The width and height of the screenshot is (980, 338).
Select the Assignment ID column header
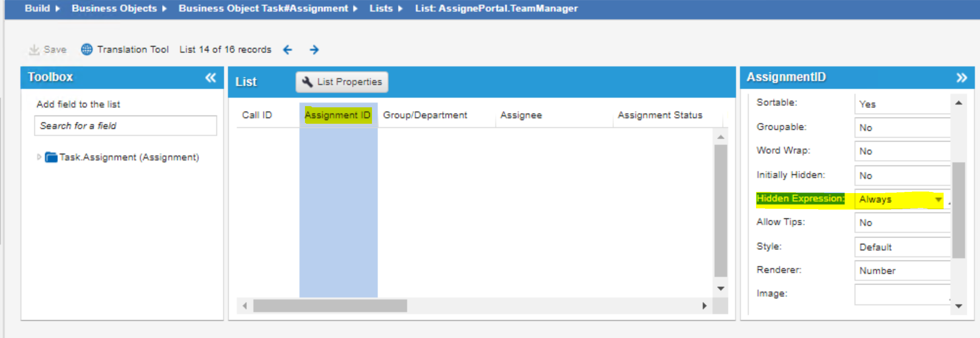point(337,115)
